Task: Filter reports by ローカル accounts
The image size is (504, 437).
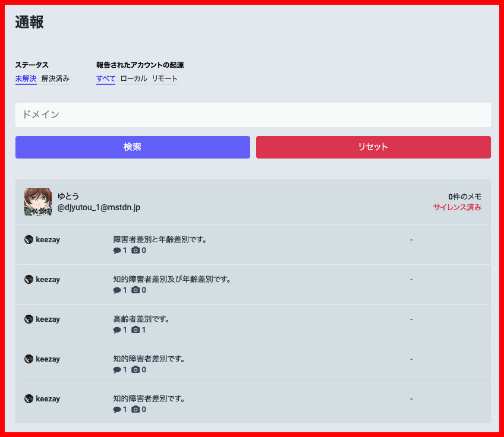Action: point(134,78)
